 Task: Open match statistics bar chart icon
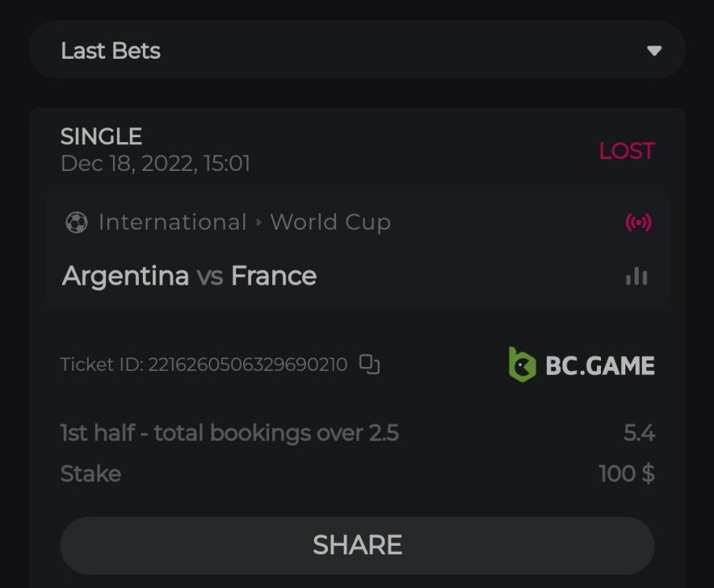[x=636, y=276]
